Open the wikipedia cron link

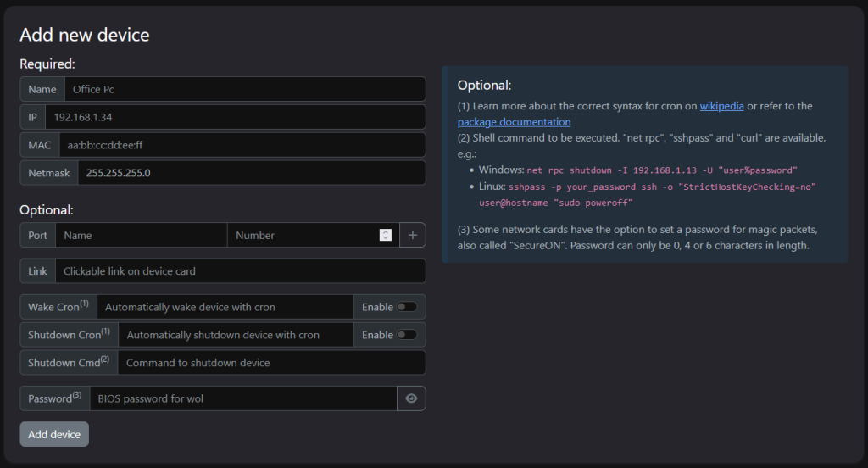(x=721, y=106)
